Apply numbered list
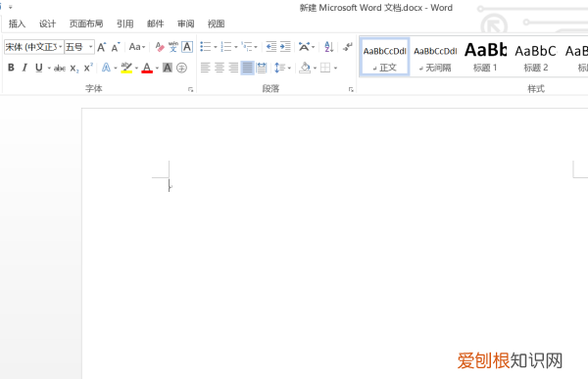The height and width of the screenshot is (379, 588). click(226, 47)
